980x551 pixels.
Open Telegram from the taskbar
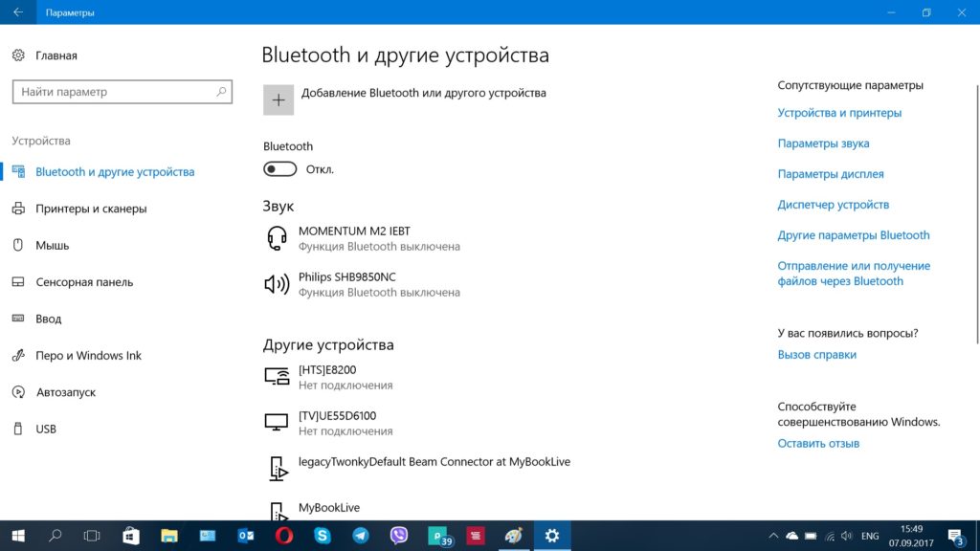pyautogui.click(x=360, y=536)
